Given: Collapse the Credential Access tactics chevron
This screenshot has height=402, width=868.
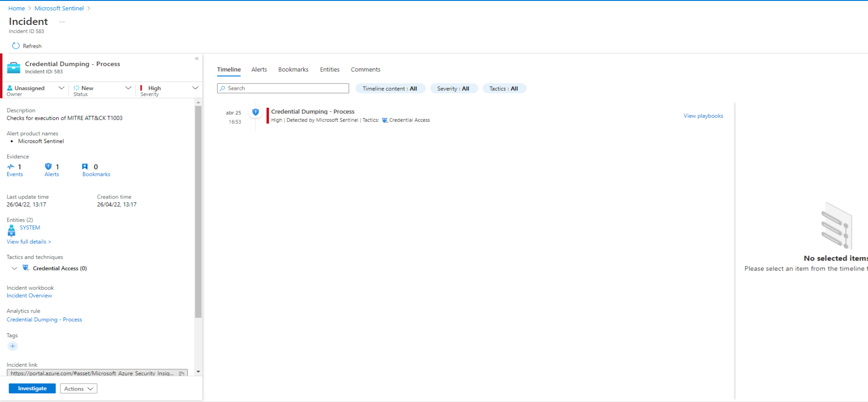Looking at the screenshot, I should click(x=15, y=268).
